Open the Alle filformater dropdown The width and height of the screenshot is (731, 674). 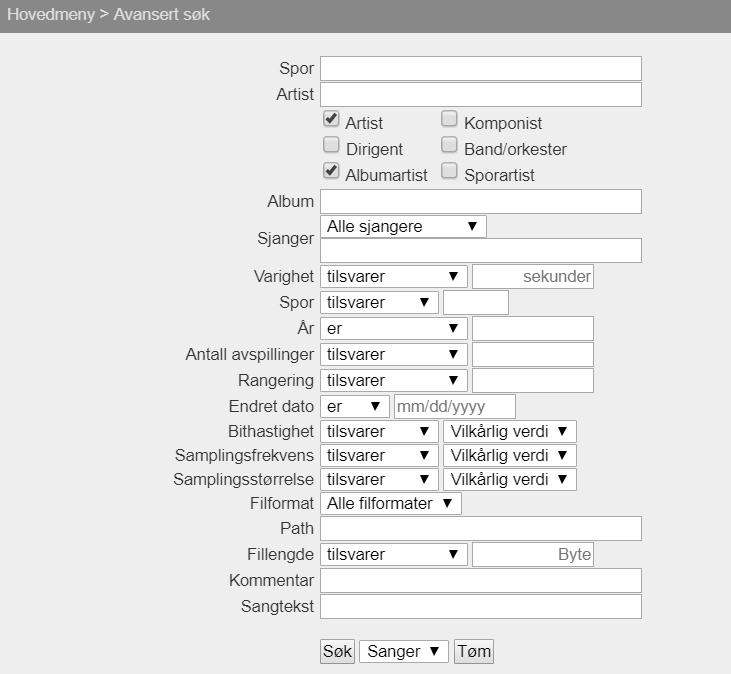(x=391, y=503)
